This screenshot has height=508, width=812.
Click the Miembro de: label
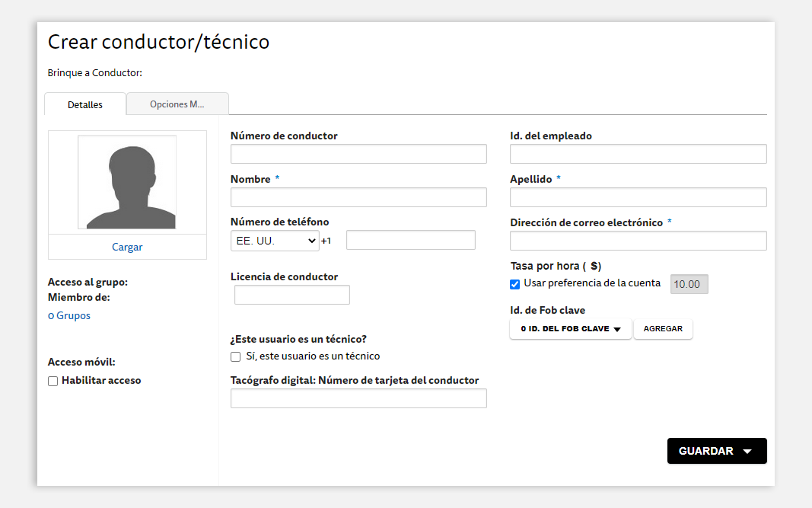78,297
